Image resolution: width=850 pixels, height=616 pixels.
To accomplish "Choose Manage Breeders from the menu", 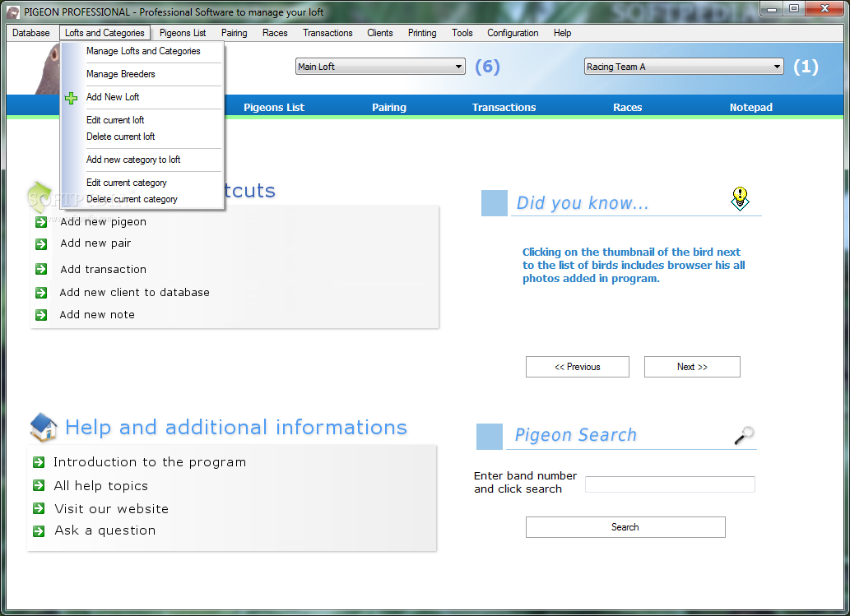I will pyautogui.click(x=142, y=74).
